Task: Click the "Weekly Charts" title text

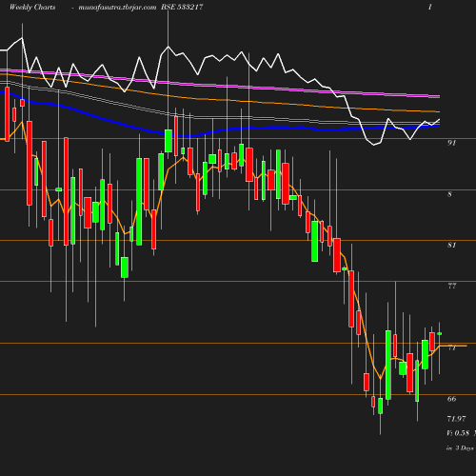Action: click(x=32, y=7)
